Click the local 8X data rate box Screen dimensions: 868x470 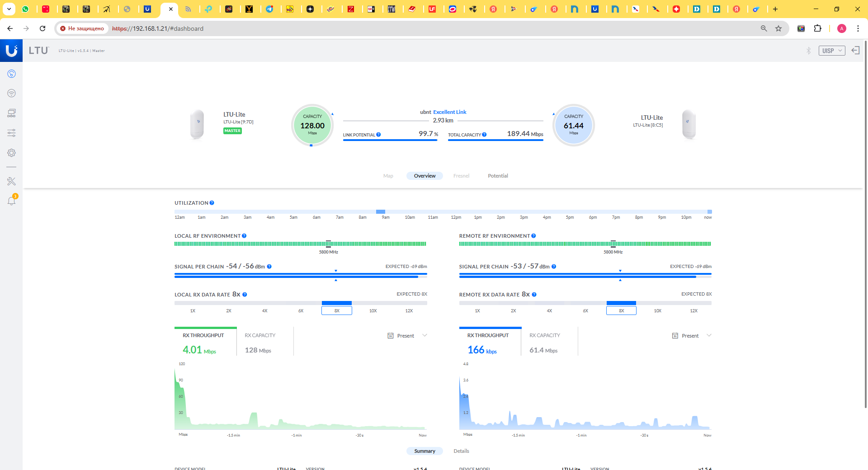point(337,310)
